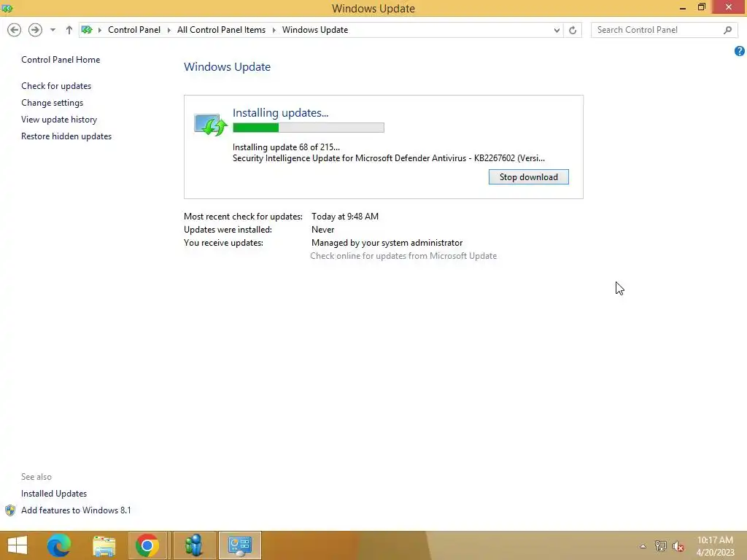Open View update history

click(x=59, y=120)
